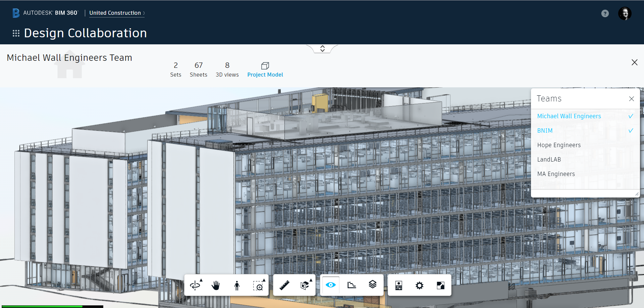Uncheck the BNIM checkmark
The image size is (644, 308).
click(631, 131)
